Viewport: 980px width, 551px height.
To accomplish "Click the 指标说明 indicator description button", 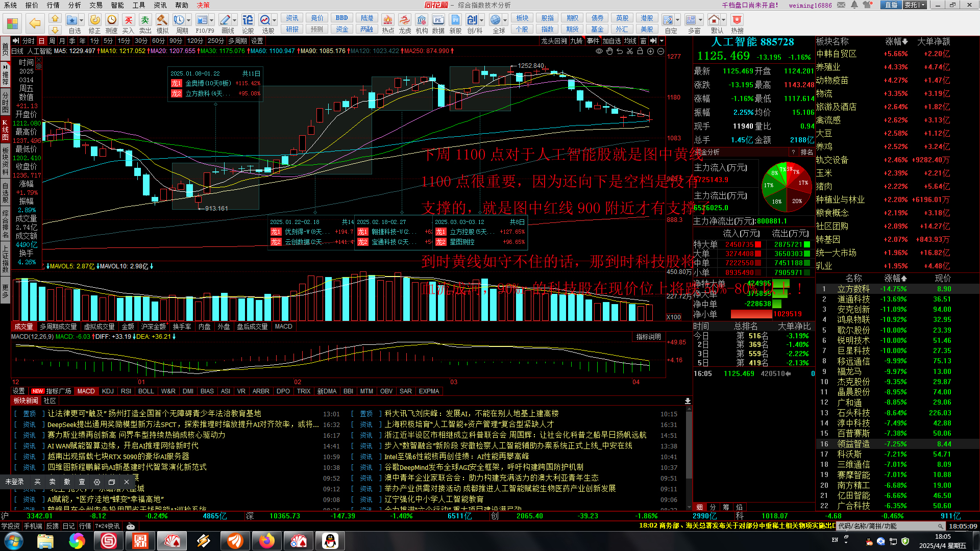I will 648,337.
